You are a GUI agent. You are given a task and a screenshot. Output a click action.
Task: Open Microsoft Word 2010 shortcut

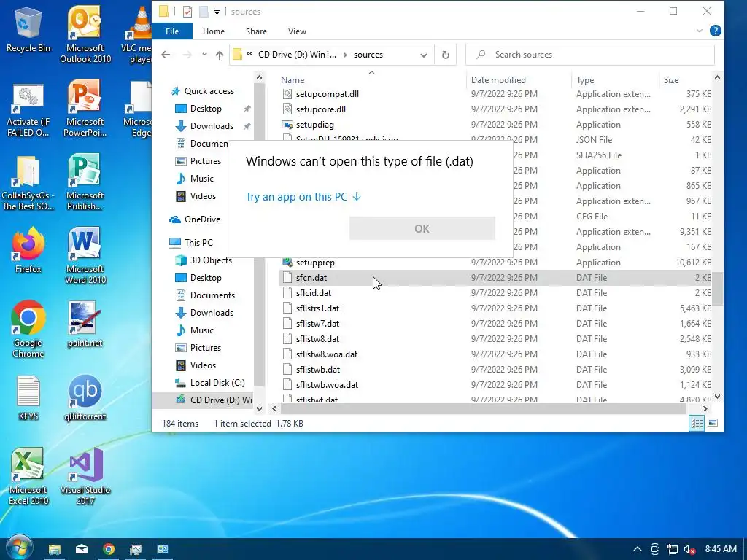point(85,256)
